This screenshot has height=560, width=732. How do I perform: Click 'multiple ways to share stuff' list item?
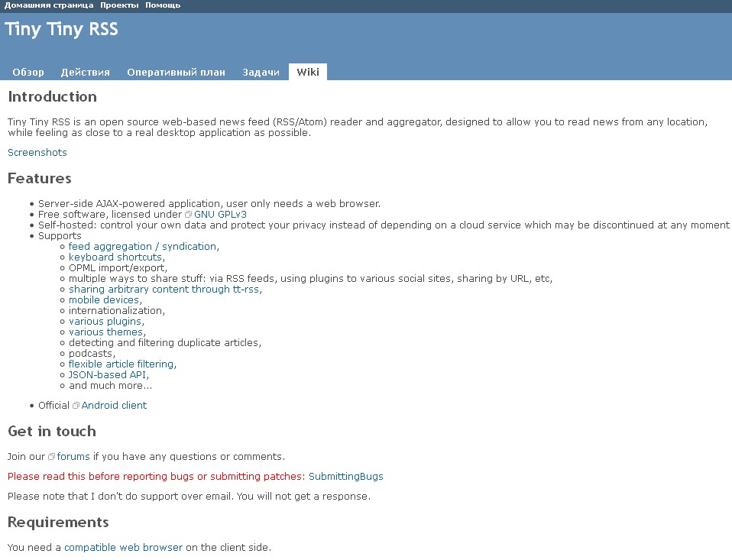coord(310,279)
